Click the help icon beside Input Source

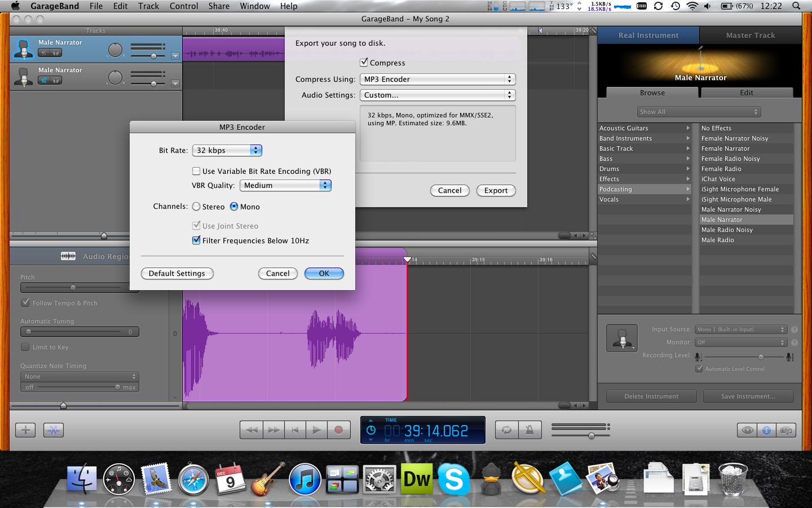point(795,330)
